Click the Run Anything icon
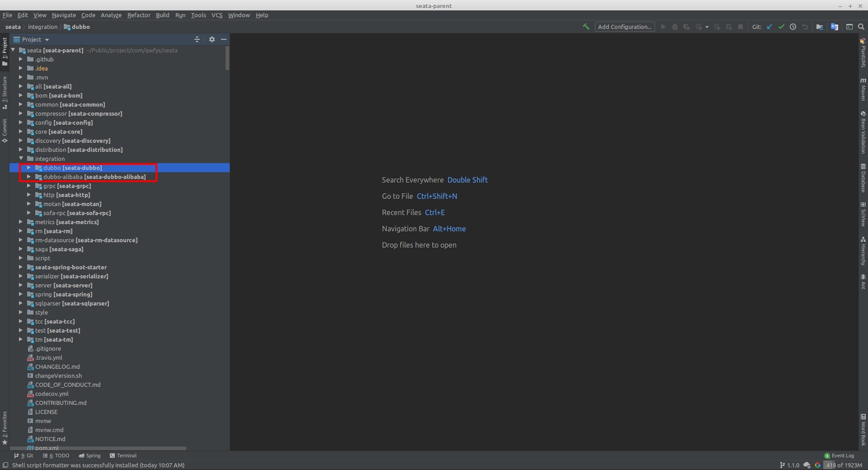This screenshot has height=470, width=868. click(849, 27)
